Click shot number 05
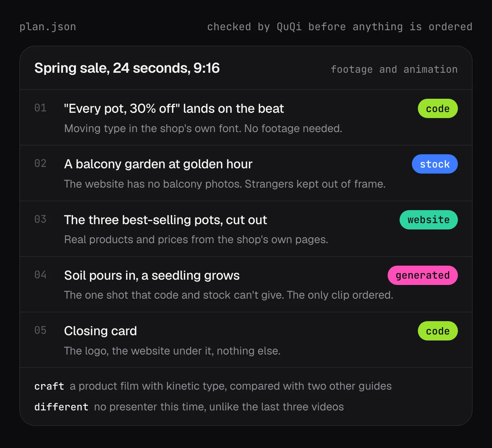This screenshot has width=492, height=448. click(40, 330)
